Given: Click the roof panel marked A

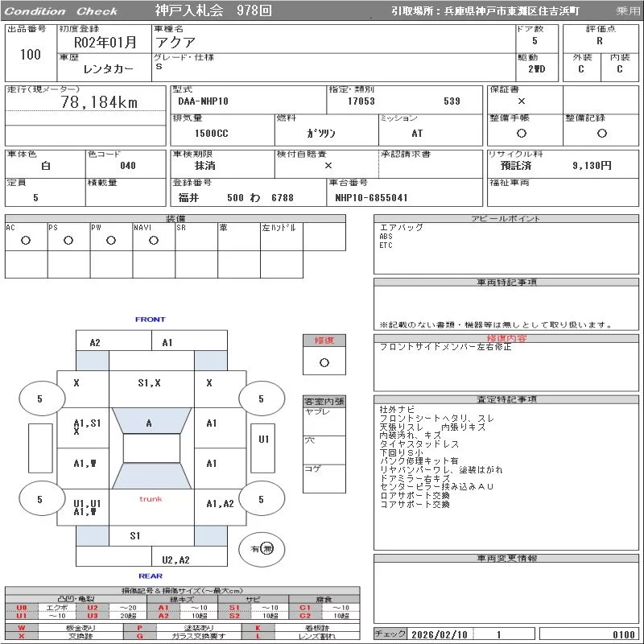Looking at the screenshot, I should 149,423.
